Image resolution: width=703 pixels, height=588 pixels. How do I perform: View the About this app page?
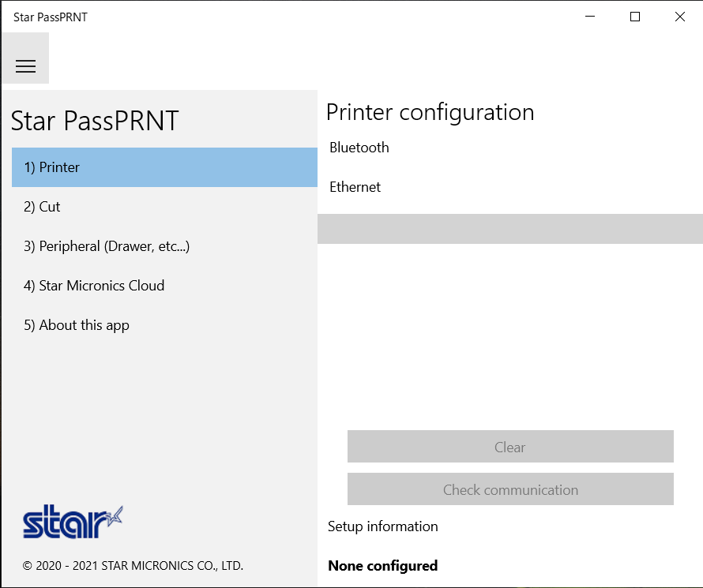click(77, 325)
